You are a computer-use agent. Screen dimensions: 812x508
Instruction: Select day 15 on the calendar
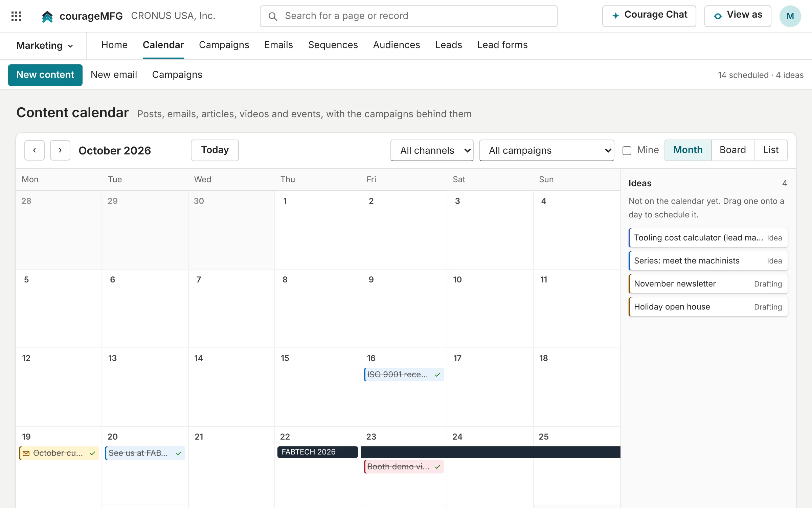317,387
